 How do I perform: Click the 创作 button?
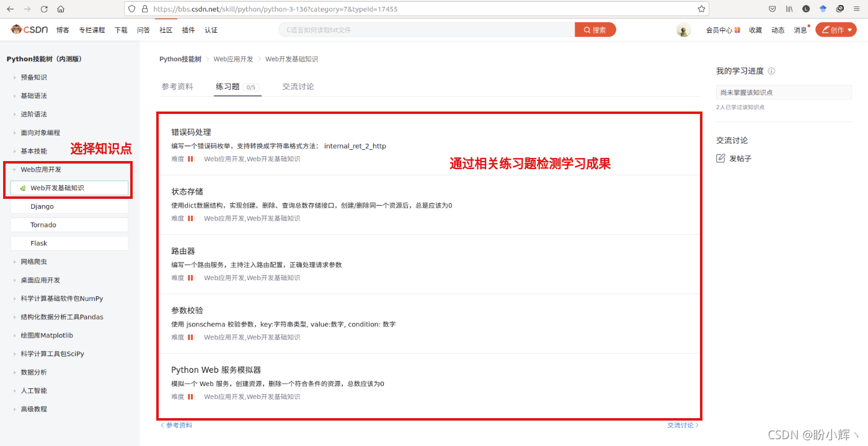point(836,30)
